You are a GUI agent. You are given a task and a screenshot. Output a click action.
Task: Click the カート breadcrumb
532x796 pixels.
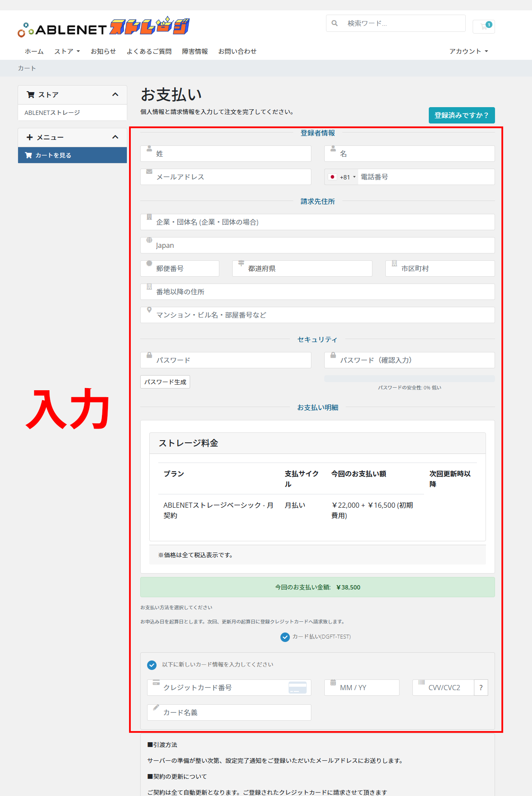27,68
